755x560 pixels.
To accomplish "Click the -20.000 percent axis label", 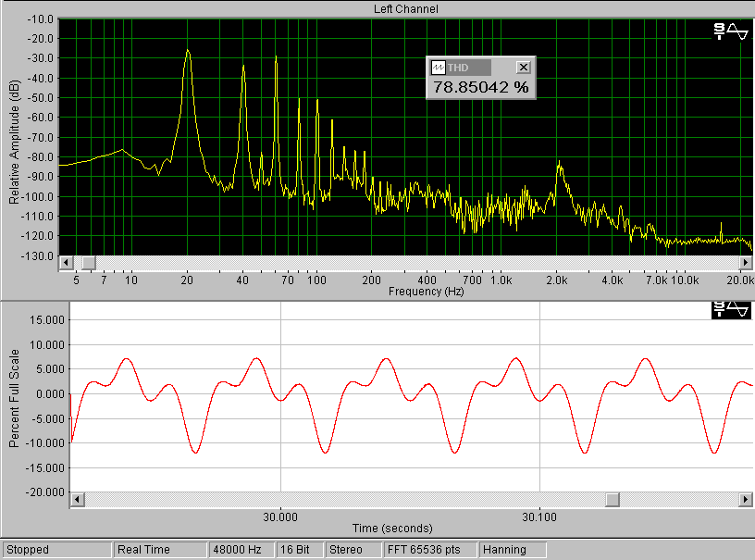I will (44, 492).
